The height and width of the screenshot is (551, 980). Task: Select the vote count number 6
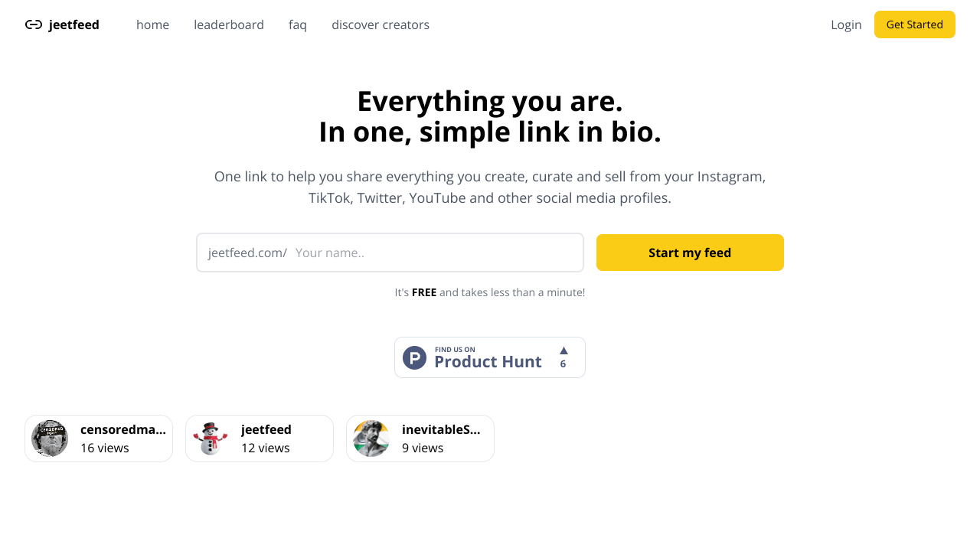[563, 364]
